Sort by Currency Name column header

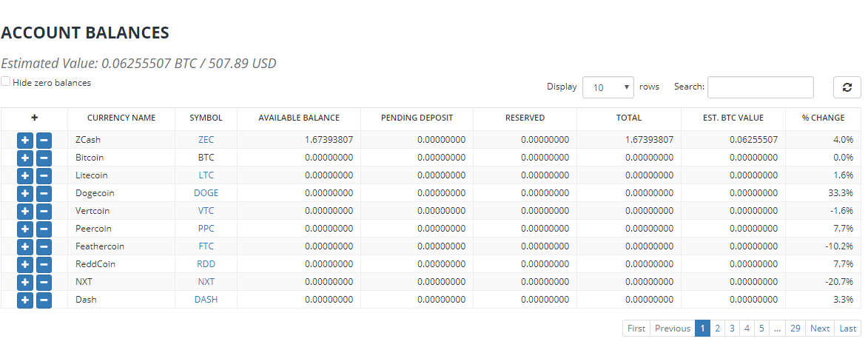pyautogui.click(x=121, y=118)
